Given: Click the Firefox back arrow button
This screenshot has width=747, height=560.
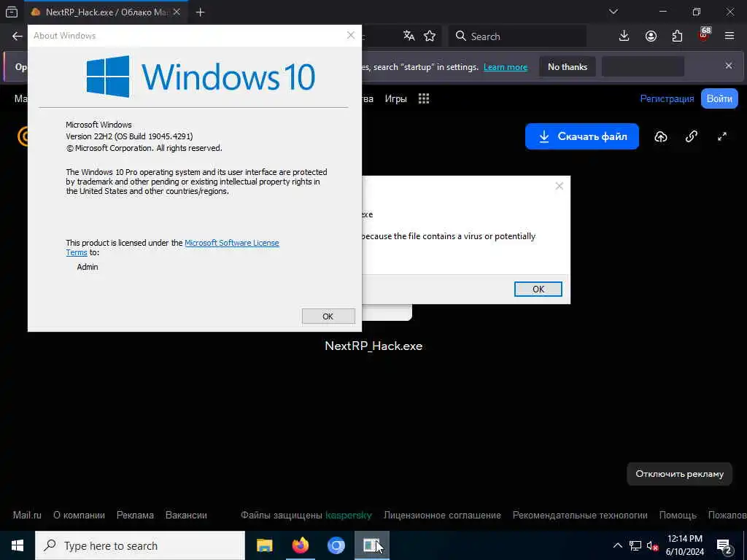Looking at the screenshot, I should pyautogui.click(x=18, y=36).
